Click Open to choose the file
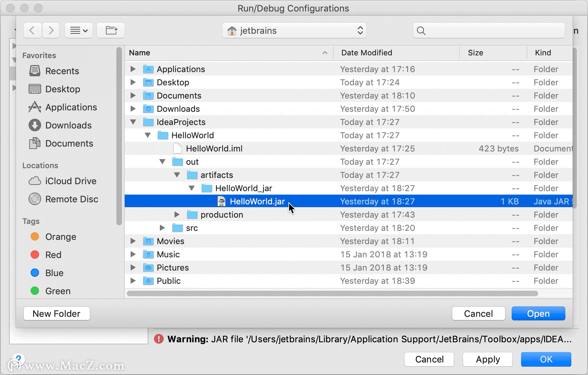 pos(538,313)
